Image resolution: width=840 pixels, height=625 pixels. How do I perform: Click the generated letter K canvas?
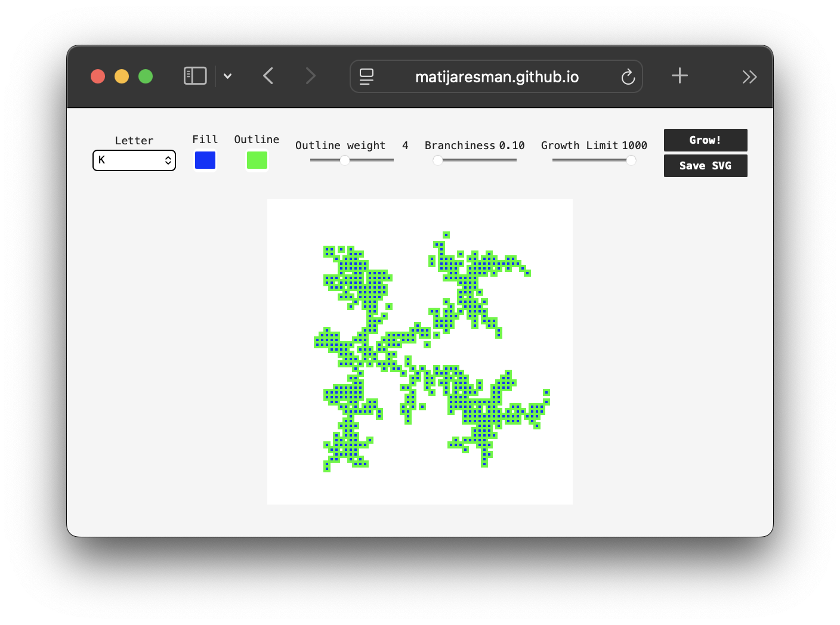[420, 352]
